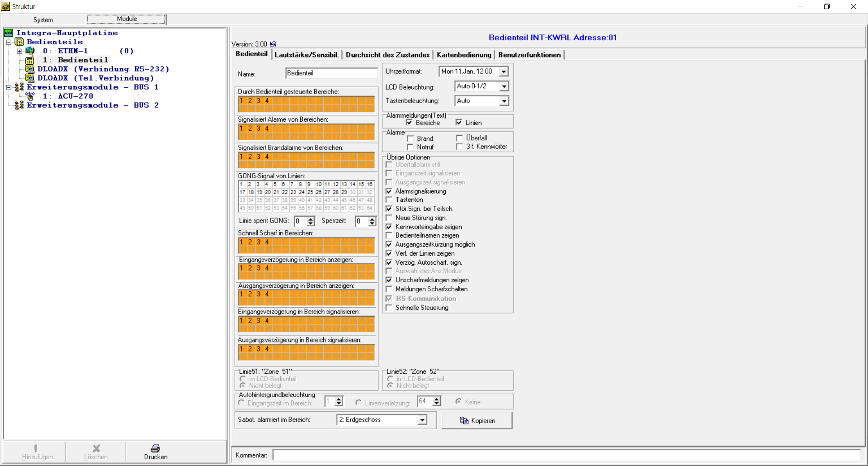Click the DLOADX RS-232 connection icon

pos(30,69)
